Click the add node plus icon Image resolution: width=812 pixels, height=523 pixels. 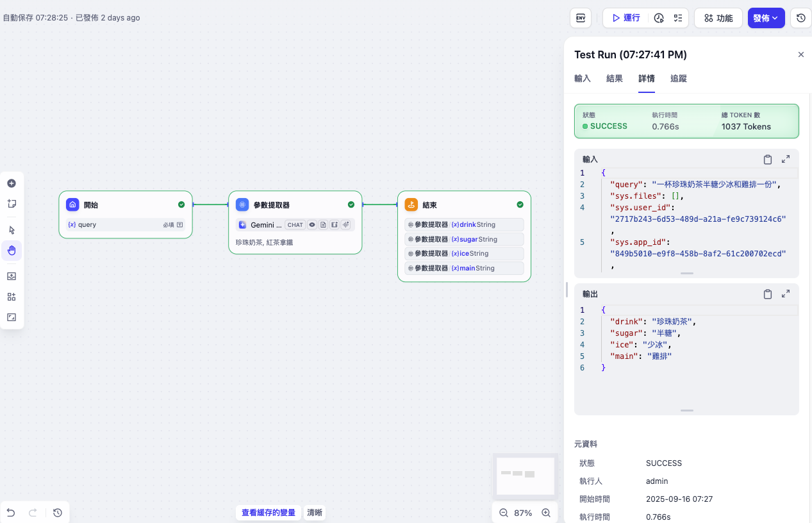(x=12, y=183)
